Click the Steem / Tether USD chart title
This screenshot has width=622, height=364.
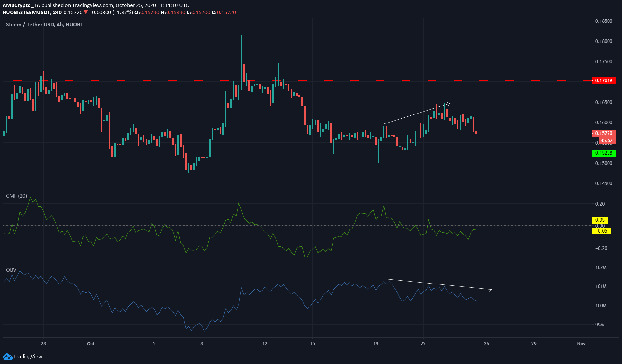(x=44, y=25)
